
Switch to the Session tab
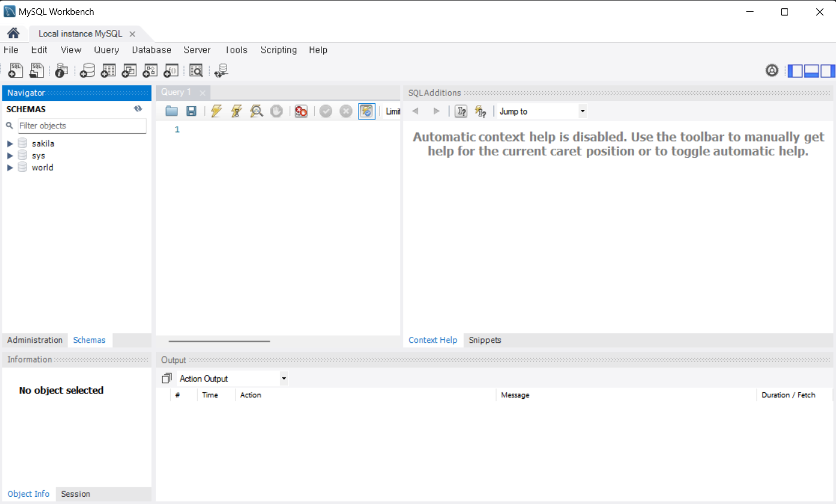(75, 494)
